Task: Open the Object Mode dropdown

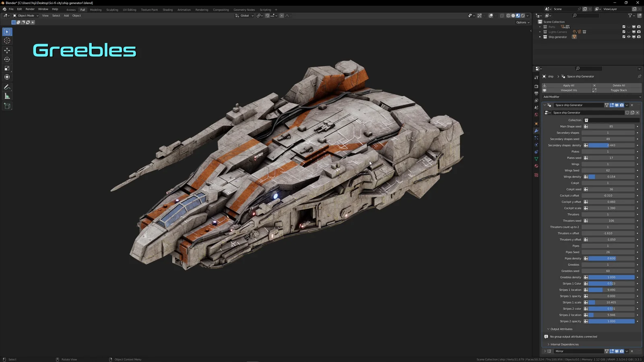Action: [25, 15]
